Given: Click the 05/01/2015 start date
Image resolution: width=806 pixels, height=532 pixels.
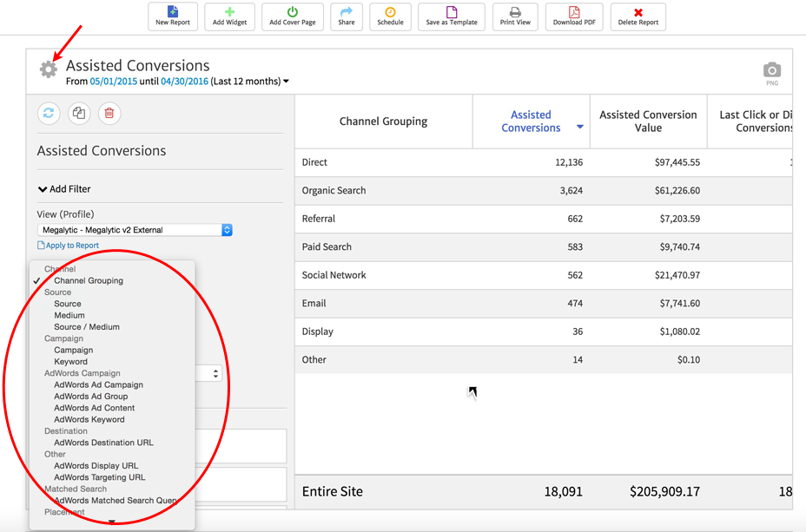Looking at the screenshot, I should click(x=113, y=82).
